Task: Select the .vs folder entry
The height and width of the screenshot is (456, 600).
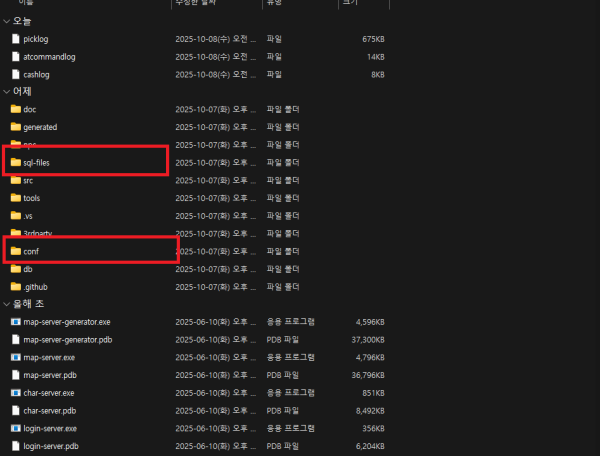Action: [28, 216]
